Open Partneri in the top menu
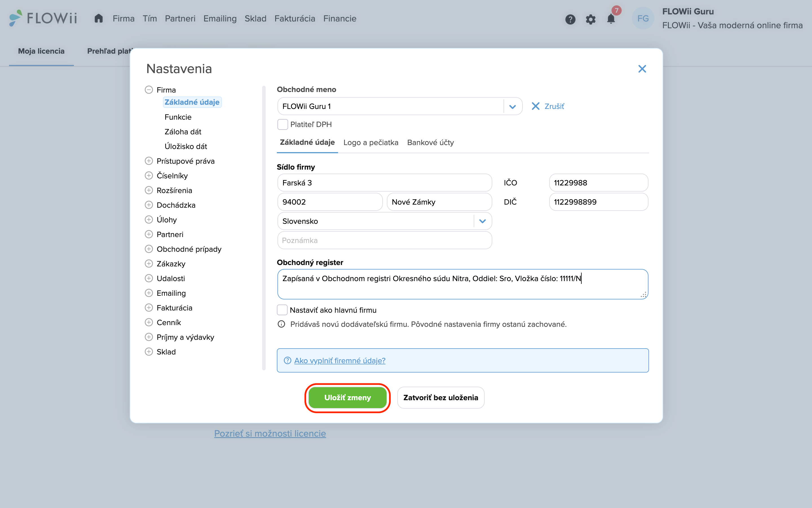This screenshot has width=812, height=508. (x=180, y=18)
